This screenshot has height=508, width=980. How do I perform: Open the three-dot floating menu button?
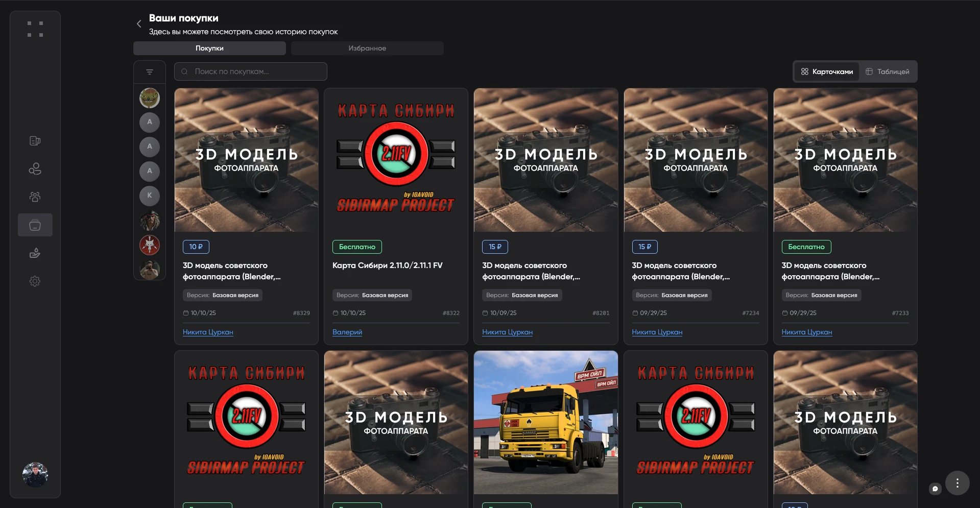point(958,483)
